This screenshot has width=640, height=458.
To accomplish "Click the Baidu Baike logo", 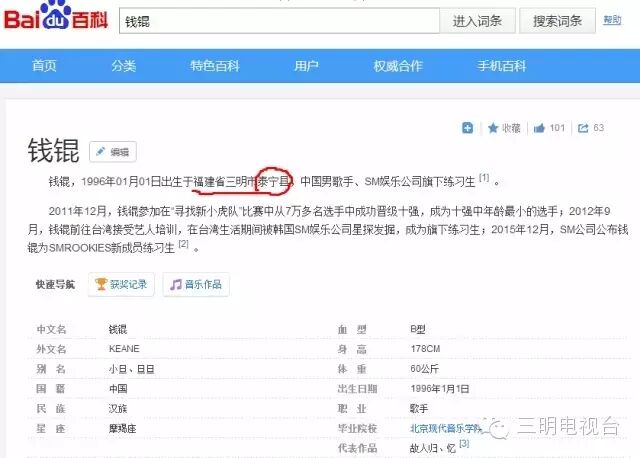I will click(x=56, y=16).
